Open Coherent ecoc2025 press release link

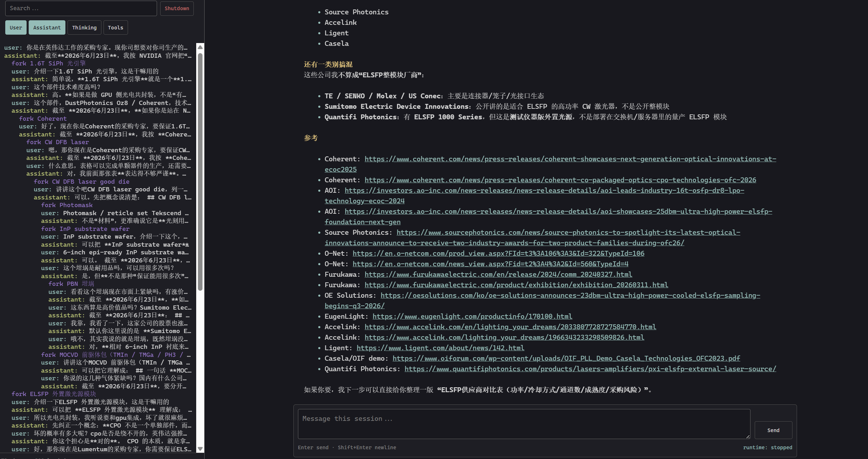[570, 159]
